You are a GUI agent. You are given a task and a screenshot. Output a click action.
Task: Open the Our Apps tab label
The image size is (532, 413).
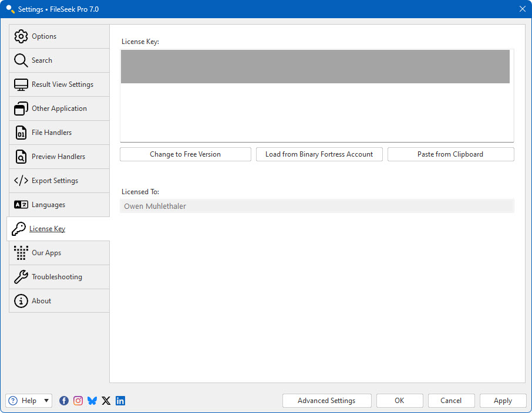(46, 253)
